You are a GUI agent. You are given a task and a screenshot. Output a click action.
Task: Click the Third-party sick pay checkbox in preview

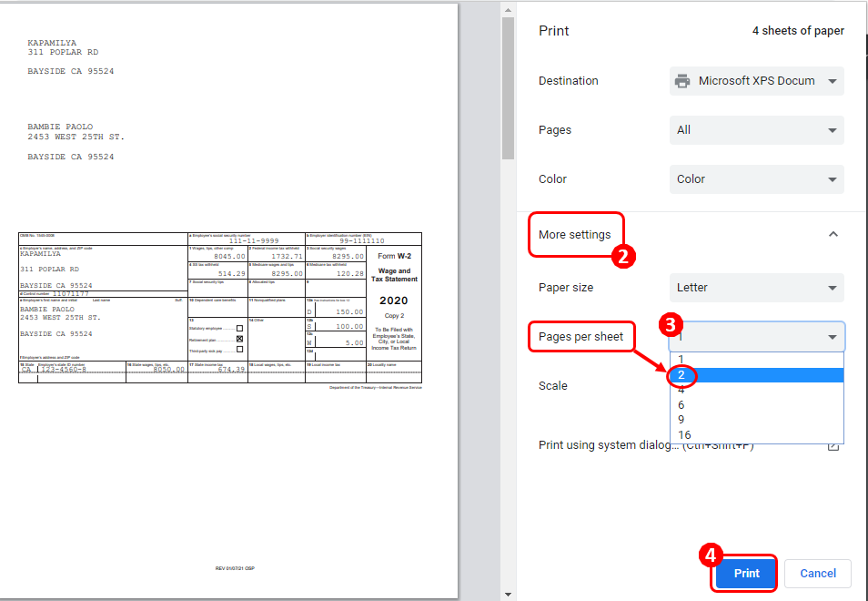tap(239, 350)
